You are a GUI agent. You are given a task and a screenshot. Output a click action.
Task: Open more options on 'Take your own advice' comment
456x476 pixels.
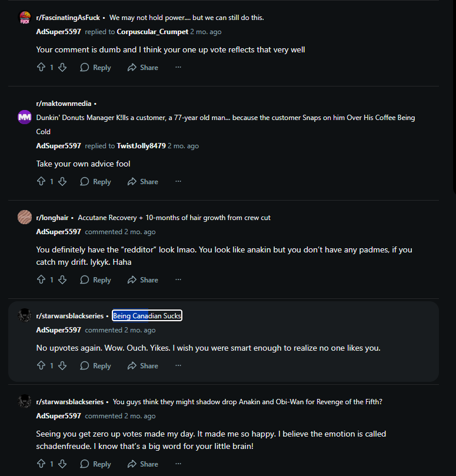(178, 181)
